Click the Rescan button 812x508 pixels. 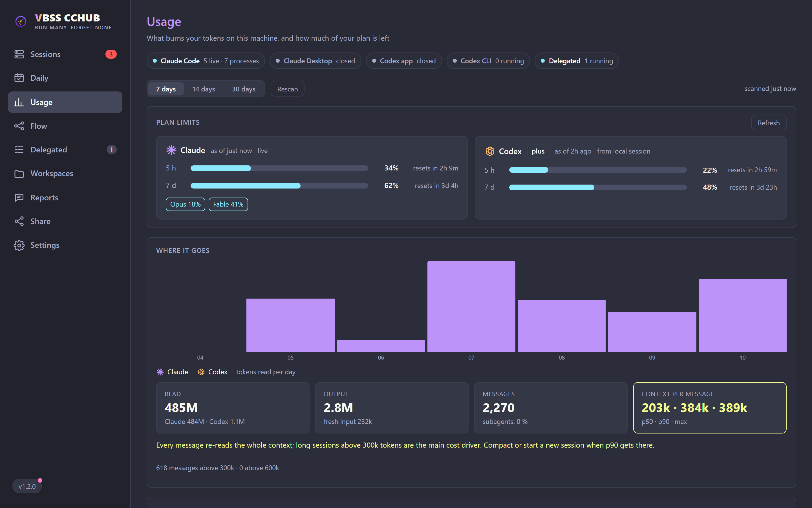coord(288,89)
